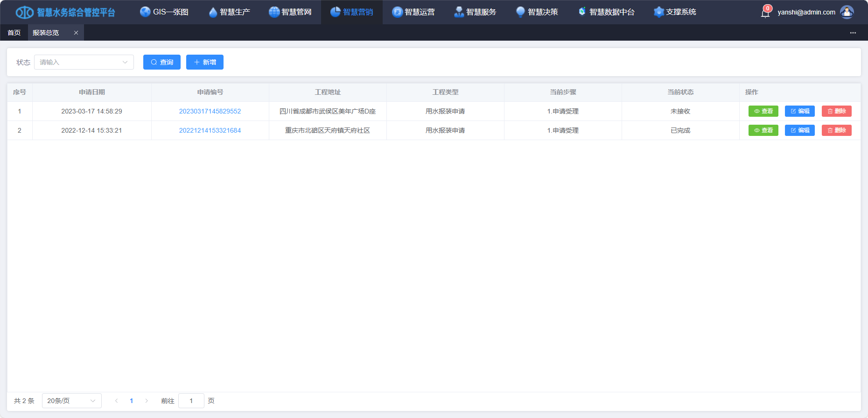
Task: Open the 支撑系统 gear menu
Action: 675,12
